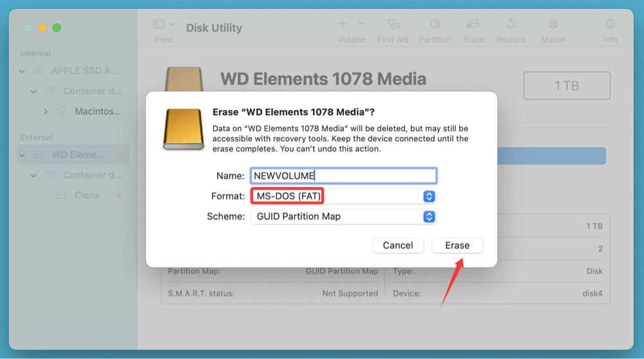Select the Clone volume in the sidebar
Screen dimensions: 644x359
coord(87,196)
